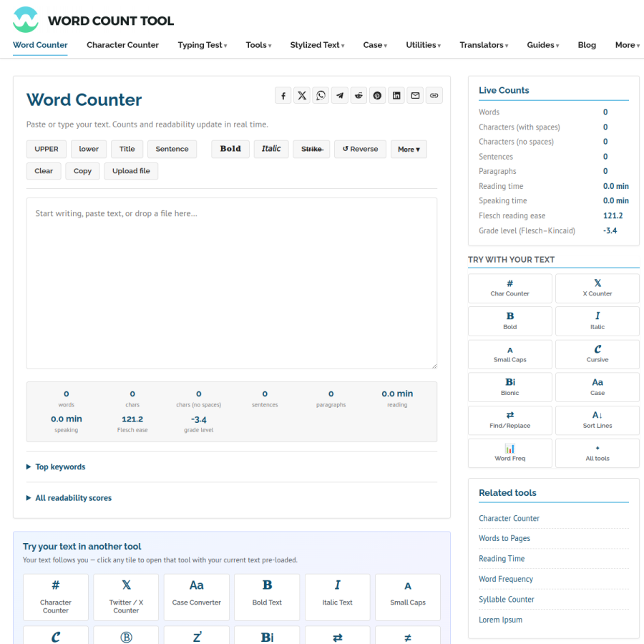
Task: Copy the page link icon
Action: point(434,96)
